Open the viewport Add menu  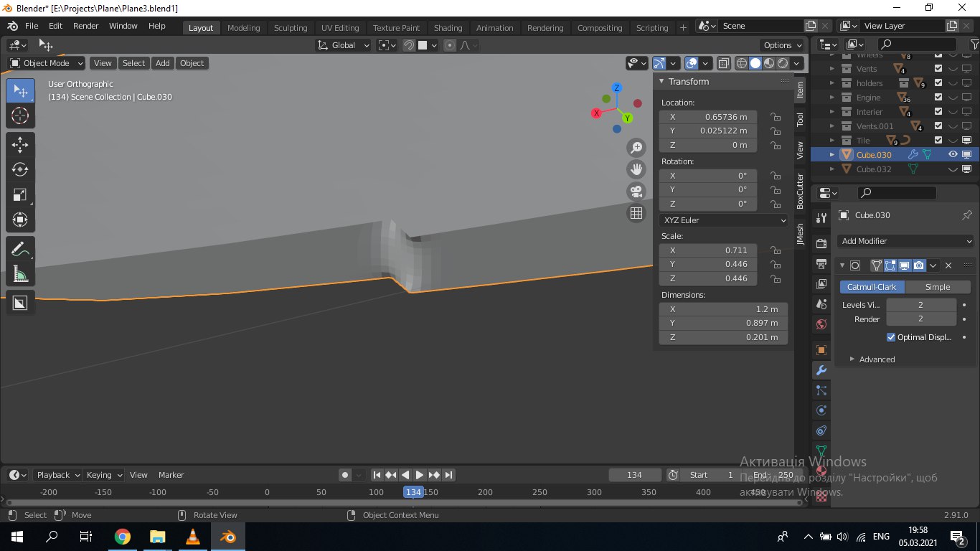[163, 63]
